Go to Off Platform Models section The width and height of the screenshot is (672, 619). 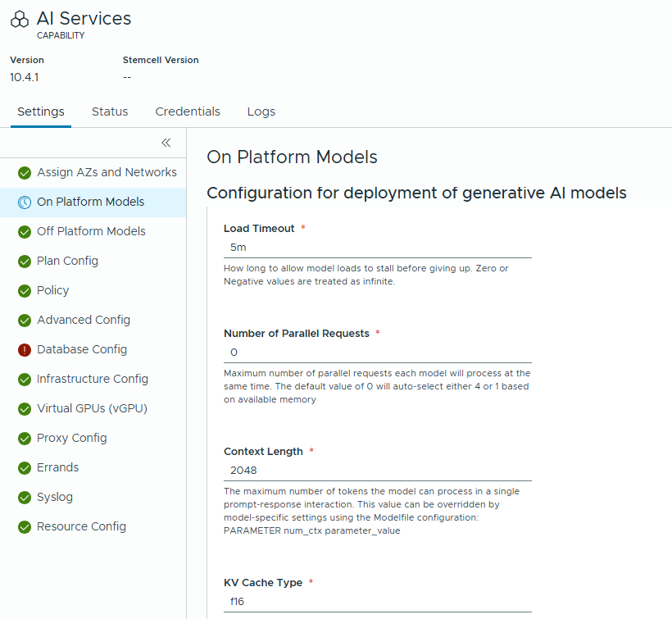[93, 231]
